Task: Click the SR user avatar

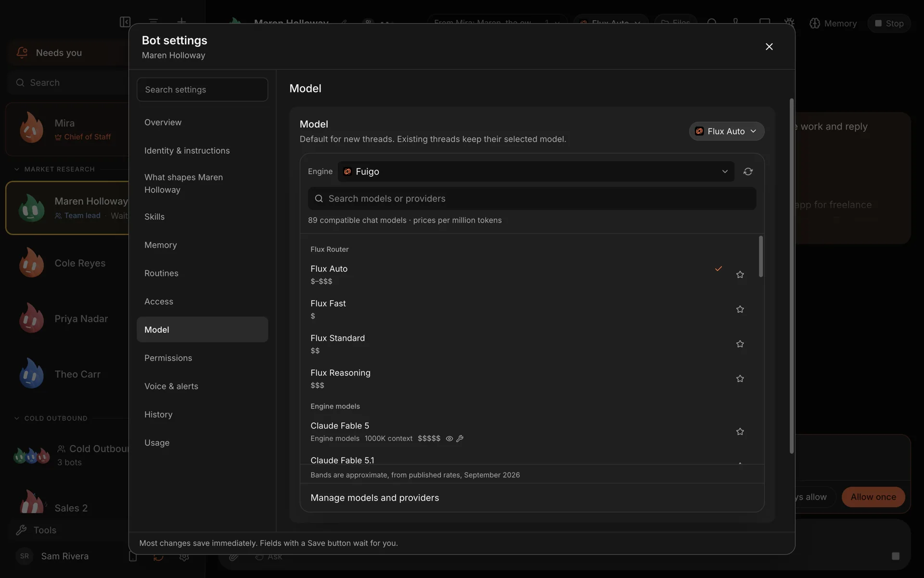Action: click(25, 556)
